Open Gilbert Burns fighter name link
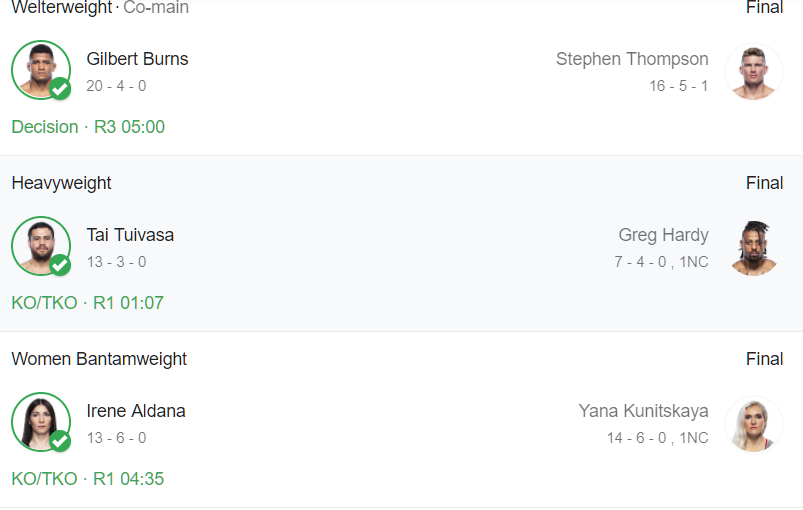Viewport: 803px width, 510px height. pos(137,59)
